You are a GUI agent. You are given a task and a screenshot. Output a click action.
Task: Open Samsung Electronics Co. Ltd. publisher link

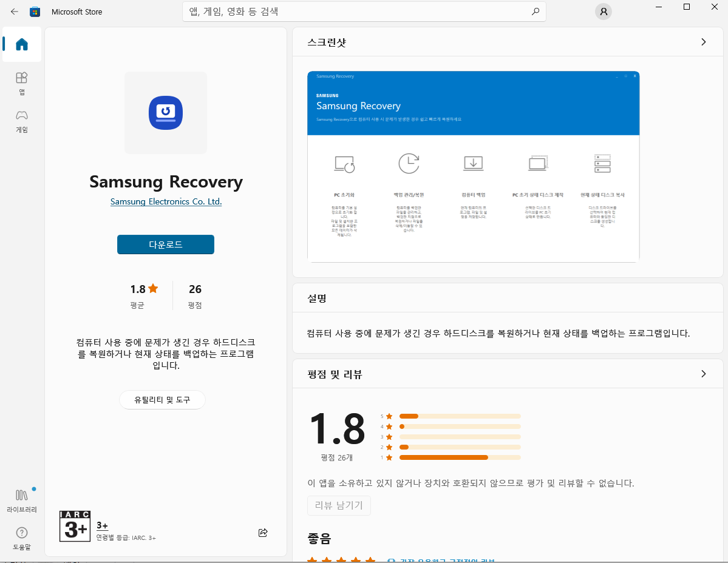[166, 202]
